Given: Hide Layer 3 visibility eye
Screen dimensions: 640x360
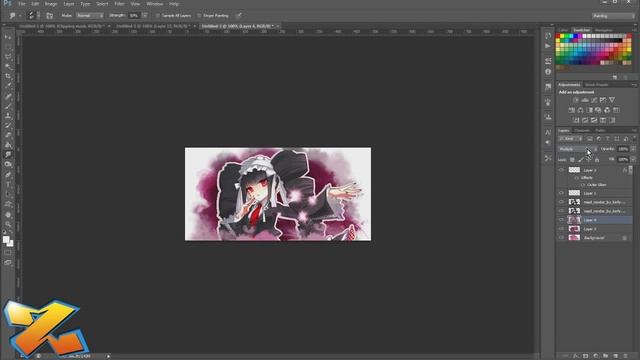Looking at the screenshot, I should click(561, 170).
